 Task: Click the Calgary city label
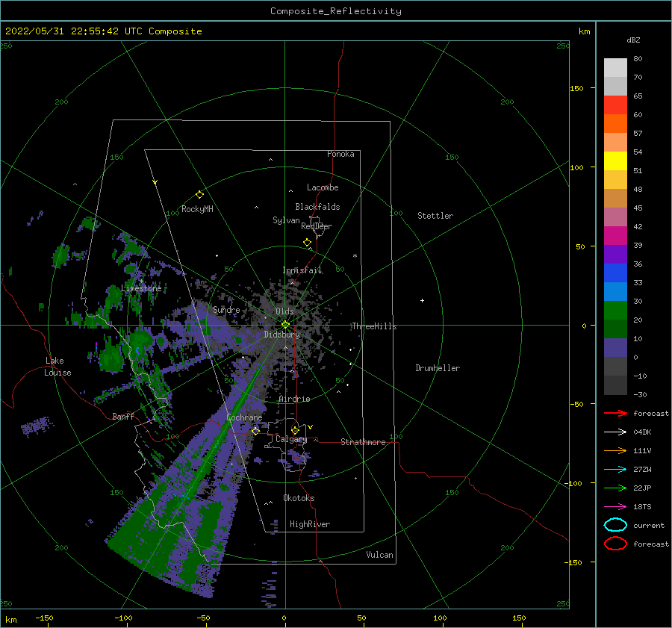tap(291, 439)
